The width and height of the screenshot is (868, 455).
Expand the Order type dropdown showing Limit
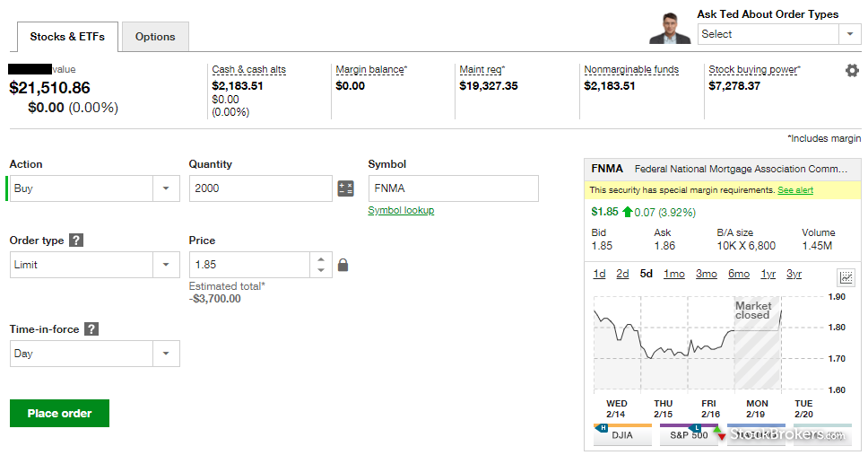[166, 265]
